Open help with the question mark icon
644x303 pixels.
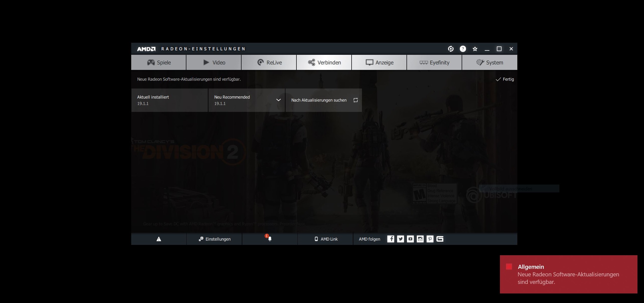click(x=463, y=49)
